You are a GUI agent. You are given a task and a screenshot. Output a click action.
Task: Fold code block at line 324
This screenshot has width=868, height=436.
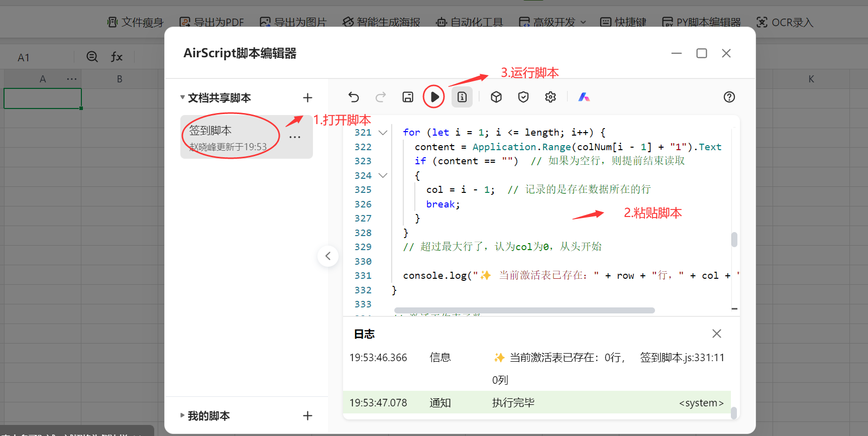[x=383, y=175]
